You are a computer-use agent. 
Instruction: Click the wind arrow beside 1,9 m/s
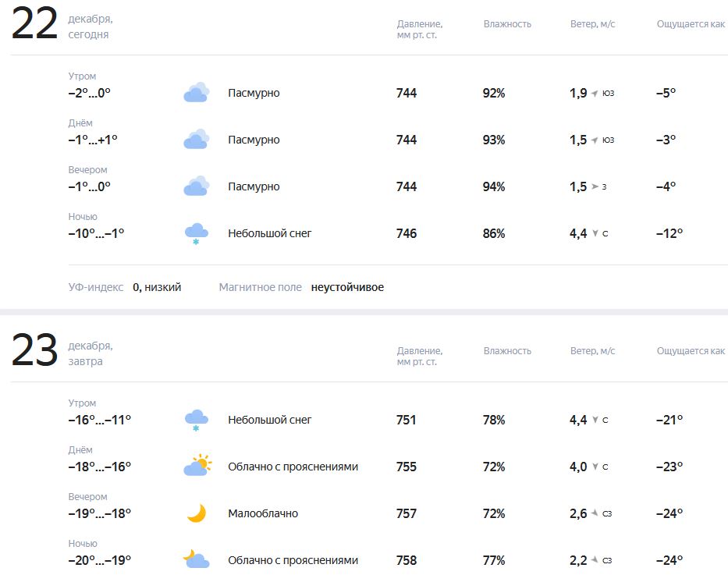[x=595, y=94]
